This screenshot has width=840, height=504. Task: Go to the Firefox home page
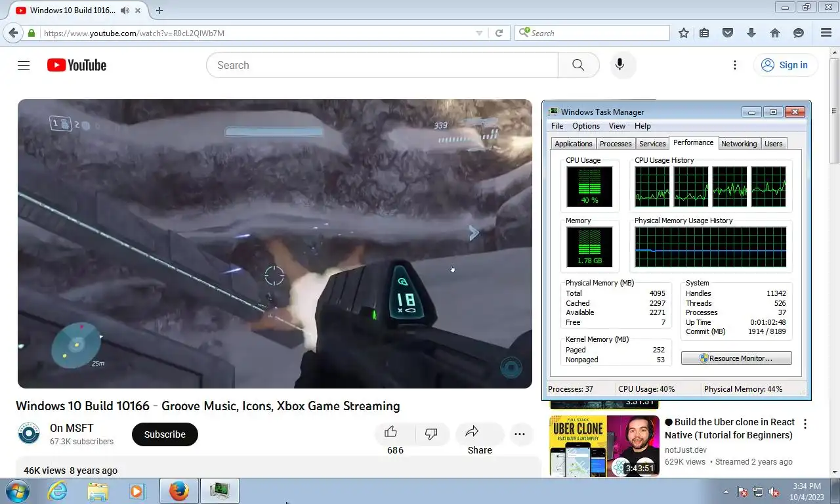pos(775,33)
